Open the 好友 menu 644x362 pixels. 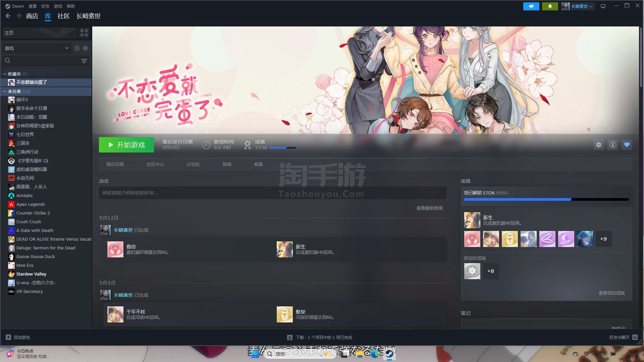click(45, 6)
